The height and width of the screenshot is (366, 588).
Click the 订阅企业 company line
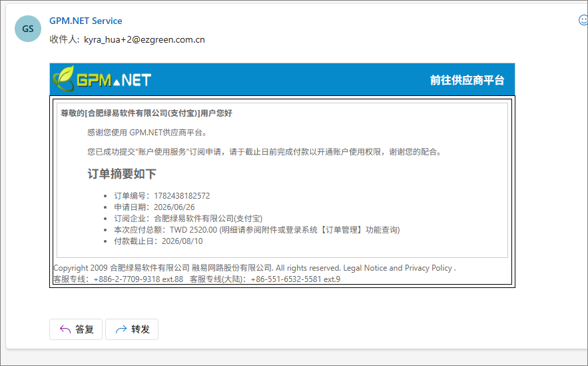coord(188,219)
